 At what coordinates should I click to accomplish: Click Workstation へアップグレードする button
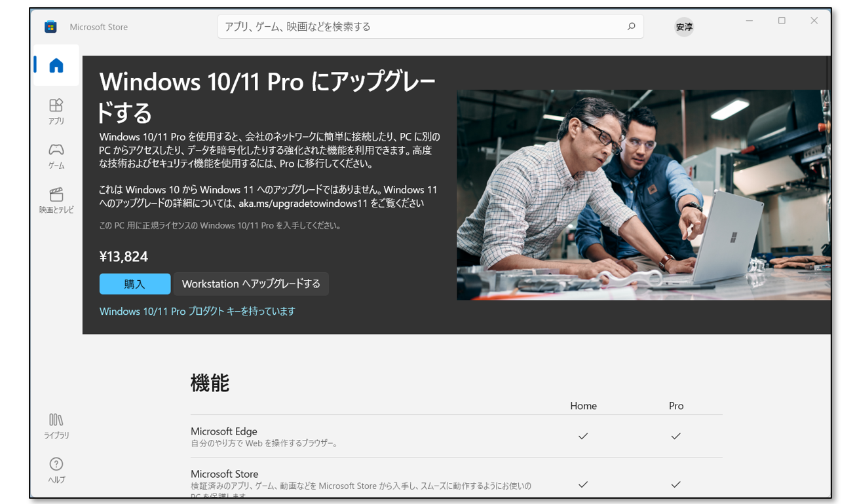point(251,284)
